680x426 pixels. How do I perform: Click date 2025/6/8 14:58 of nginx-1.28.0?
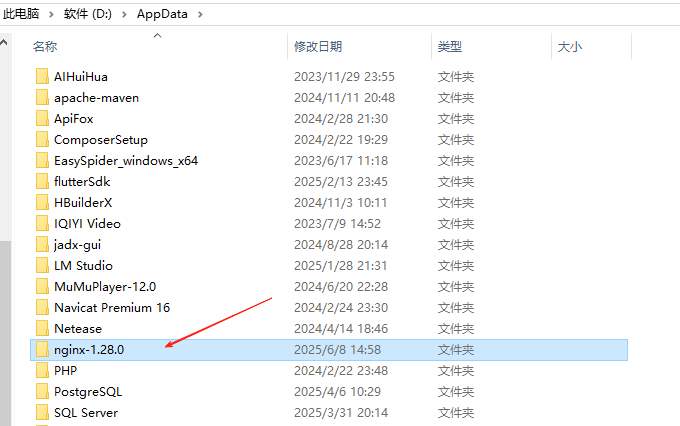pyautogui.click(x=337, y=350)
